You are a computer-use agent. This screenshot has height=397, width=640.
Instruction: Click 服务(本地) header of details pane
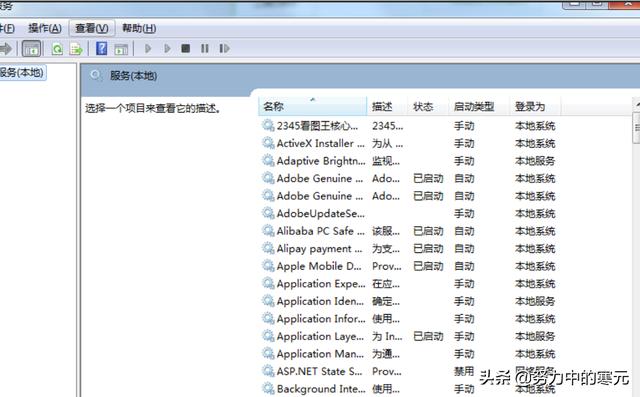133,76
